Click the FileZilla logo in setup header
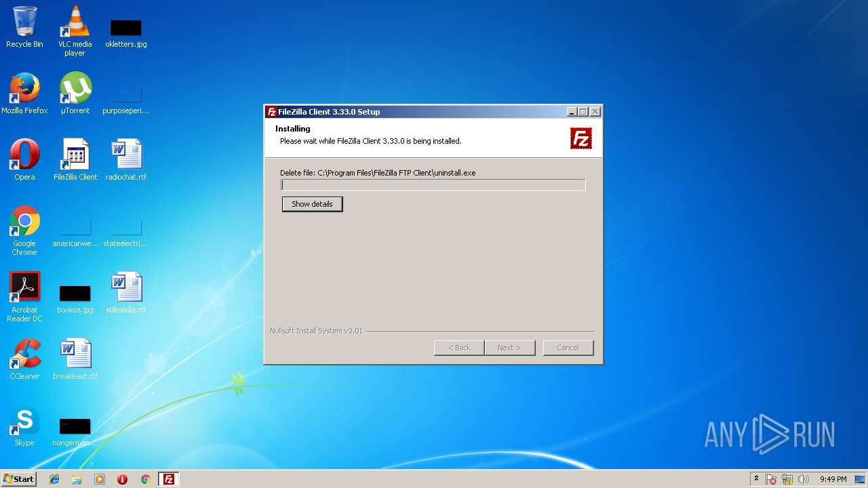The image size is (868, 488). click(x=581, y=138)
